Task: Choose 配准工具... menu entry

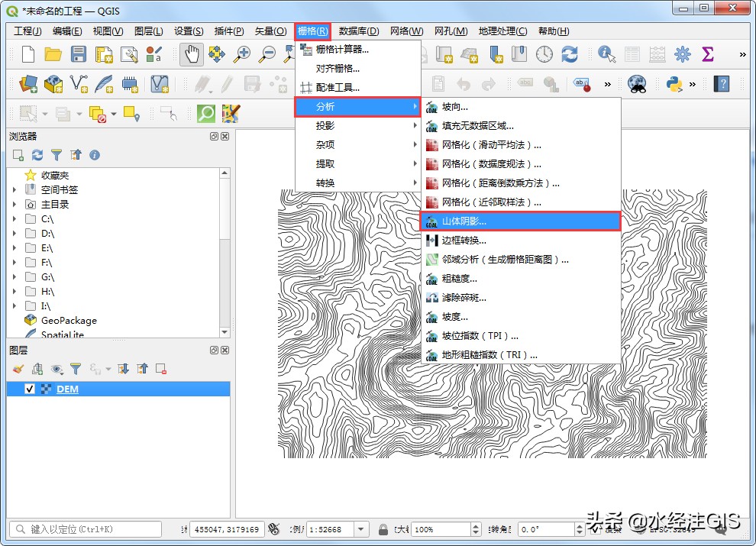Action: click(357, 87)
